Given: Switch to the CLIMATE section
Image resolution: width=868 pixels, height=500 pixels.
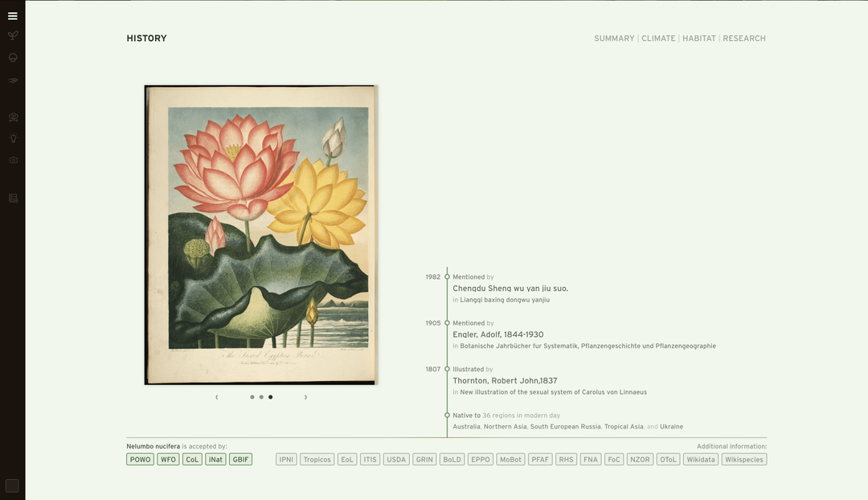Looking at the screenshot, I should (x=658, y=39).
